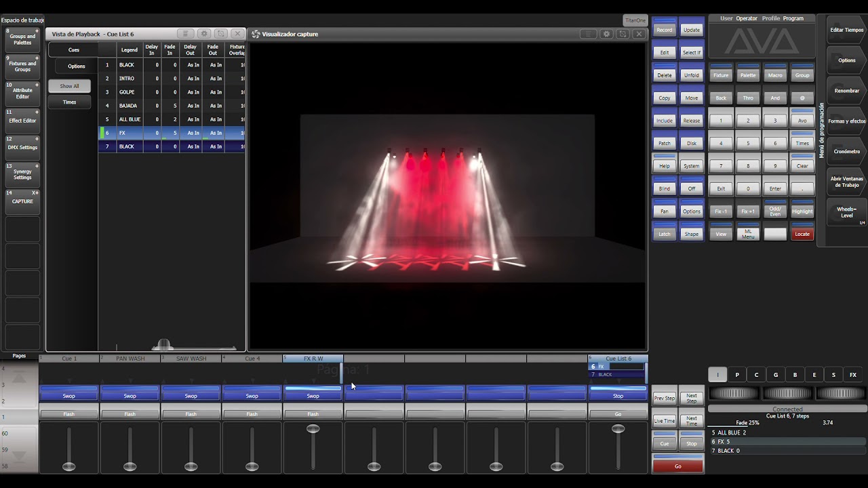Click the red Go button
This screenshot has width=868, height=488.
tap(678, 466)
